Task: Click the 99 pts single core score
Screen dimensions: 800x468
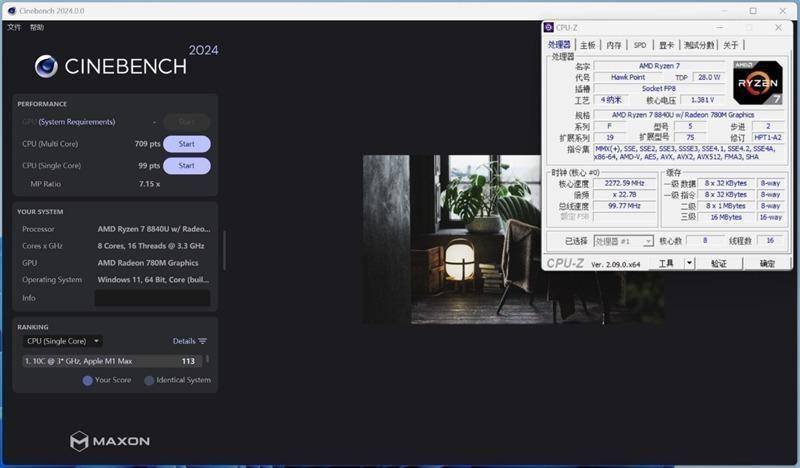Action: (x=149, y=165)
